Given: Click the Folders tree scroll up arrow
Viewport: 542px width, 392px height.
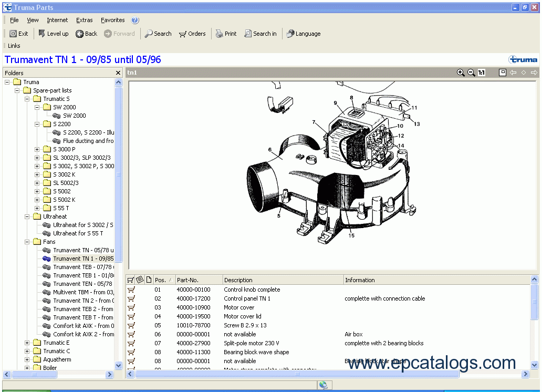Looking at the screenshot, I should (x=118, y=82).
